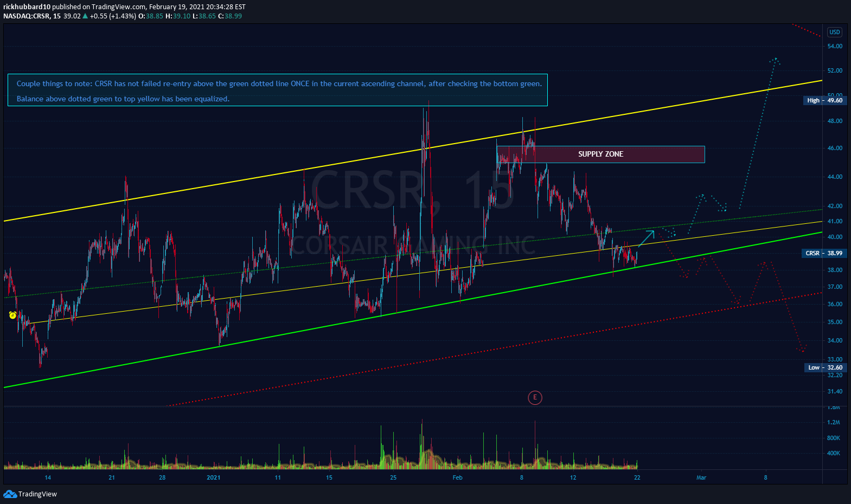Click the 800K volume axis label

834,438
